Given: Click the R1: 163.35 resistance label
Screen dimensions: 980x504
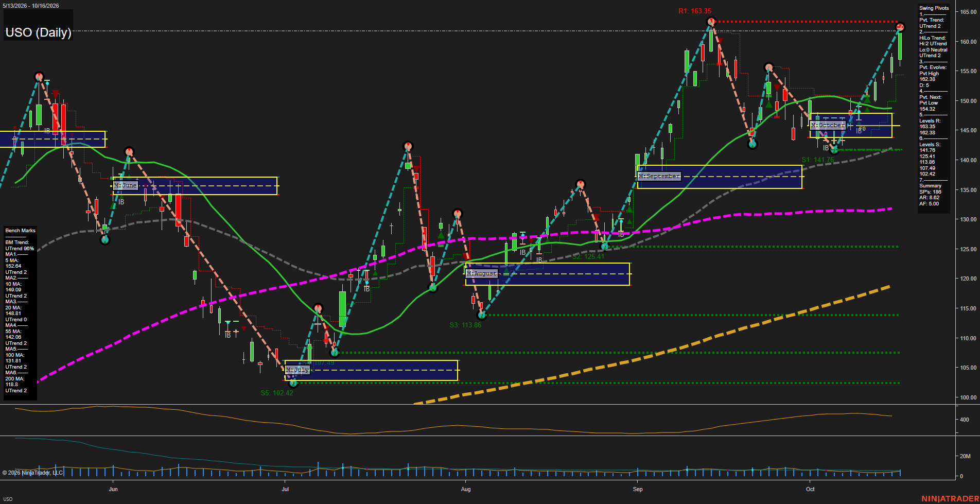Looking at the screenshot, I should (x=694, y=11).
